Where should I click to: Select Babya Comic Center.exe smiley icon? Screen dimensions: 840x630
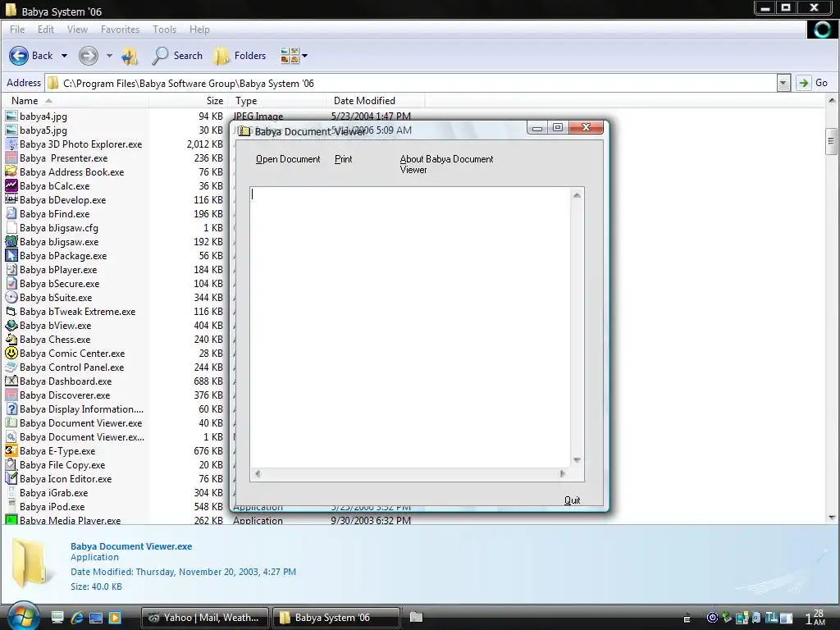(x=11, y=353)
